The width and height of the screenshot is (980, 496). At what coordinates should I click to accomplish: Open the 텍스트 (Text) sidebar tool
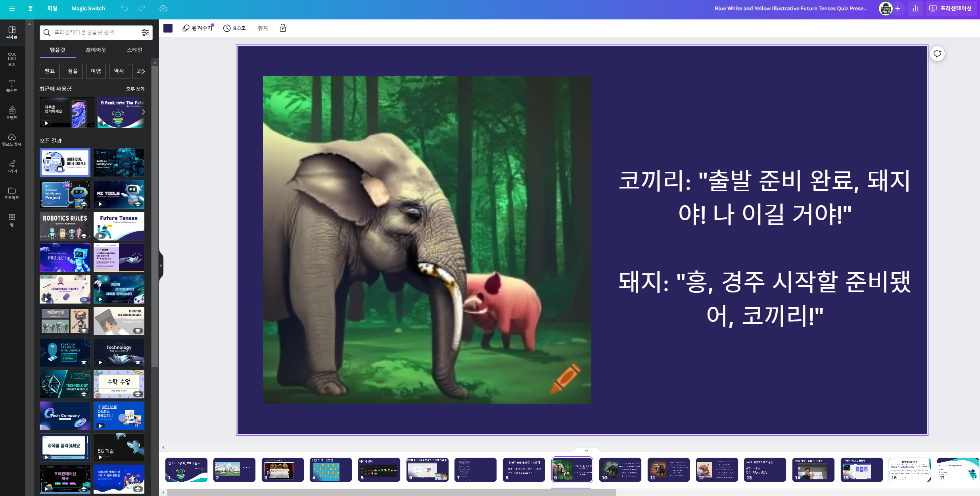point(12,86)
